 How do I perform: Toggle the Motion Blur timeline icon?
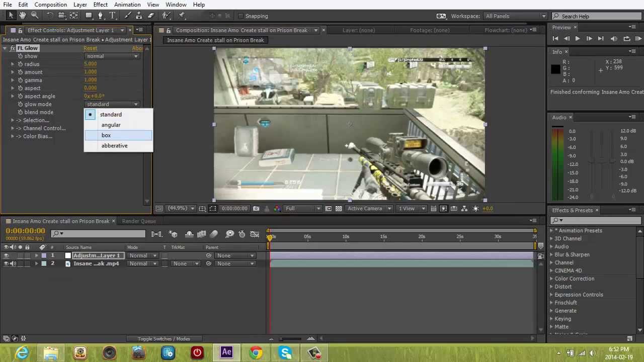point(214,234)
